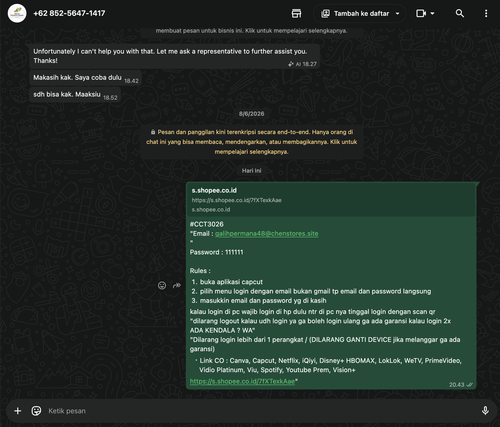500x427 pixels.
Task: Open contact info via phone number +62 852-5647-1417
Action: click(x=69, y=13)
